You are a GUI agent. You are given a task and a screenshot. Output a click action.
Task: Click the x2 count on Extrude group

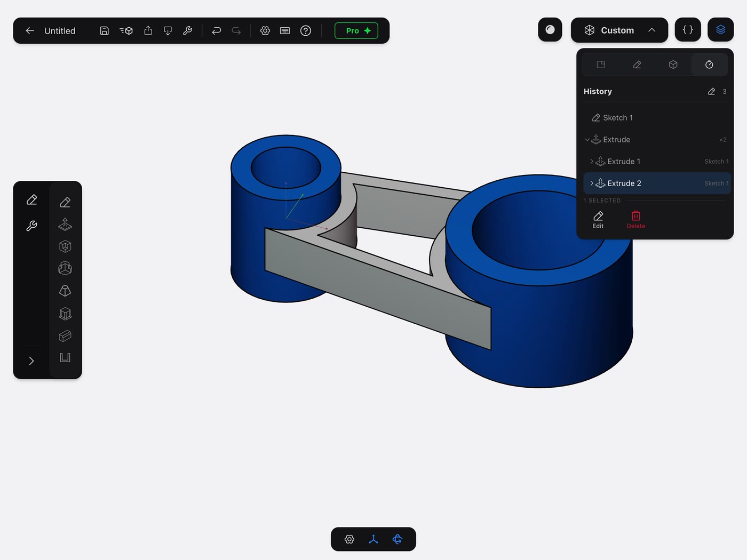[x=723, y=140]
